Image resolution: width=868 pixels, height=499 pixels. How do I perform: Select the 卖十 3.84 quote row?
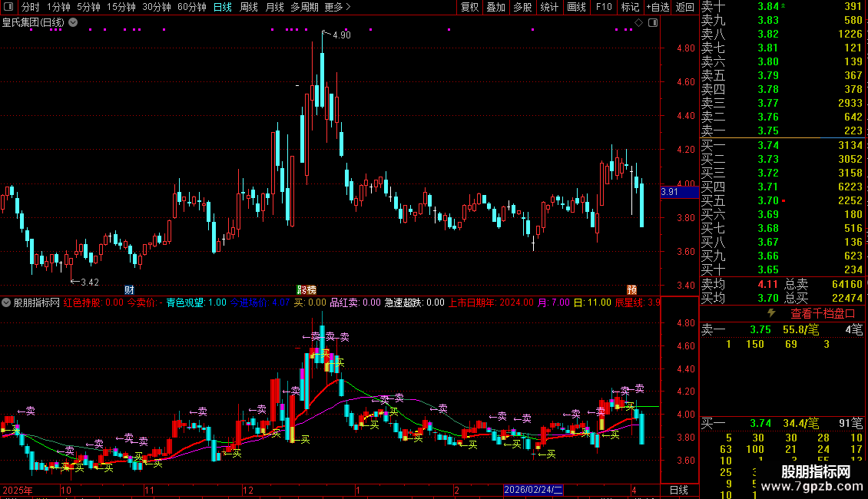[x=782, y=6]
